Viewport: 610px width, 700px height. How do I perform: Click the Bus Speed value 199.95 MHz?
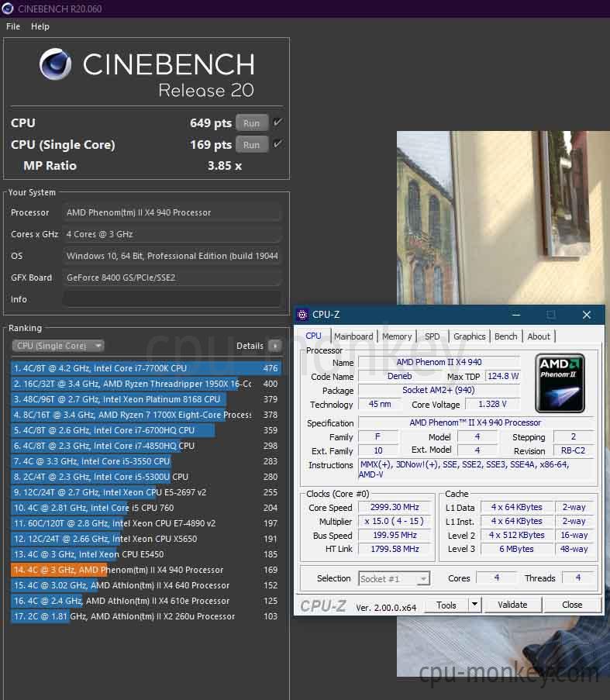click(395, 535)
